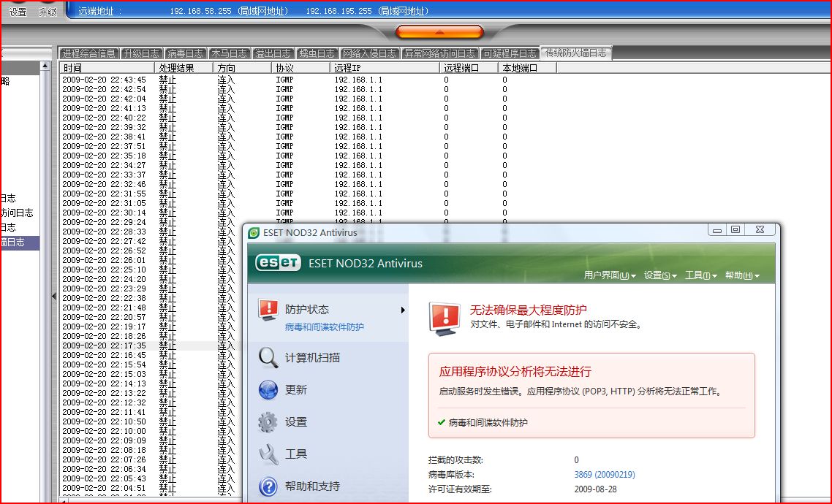This screenshot has width=832, height=504.
Task: Click the magnifier icon for 计算机扫描
Action: click(x=268, y=358)
